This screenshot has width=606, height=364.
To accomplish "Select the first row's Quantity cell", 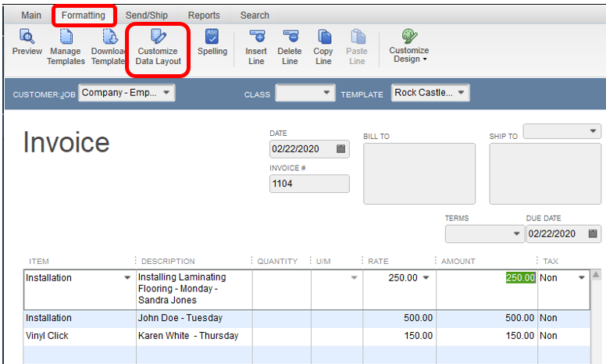I will [281, 290].
